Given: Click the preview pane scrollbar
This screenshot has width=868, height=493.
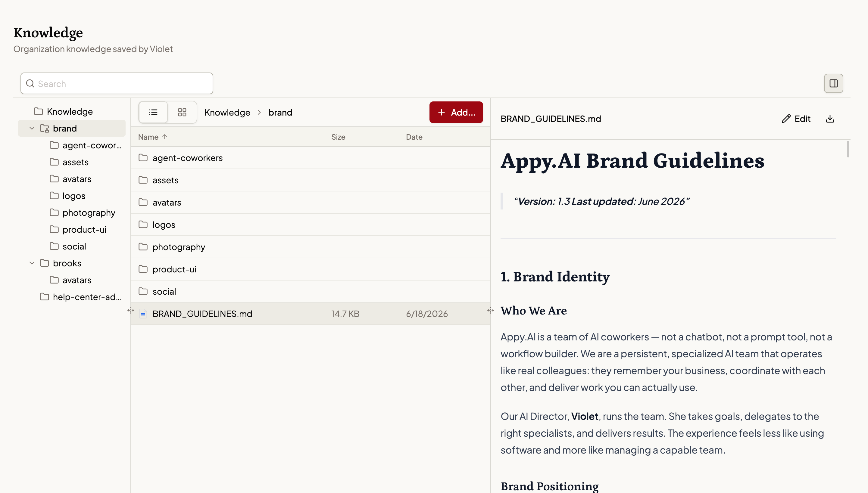Looking at the screenshot, I should [848, 149].
